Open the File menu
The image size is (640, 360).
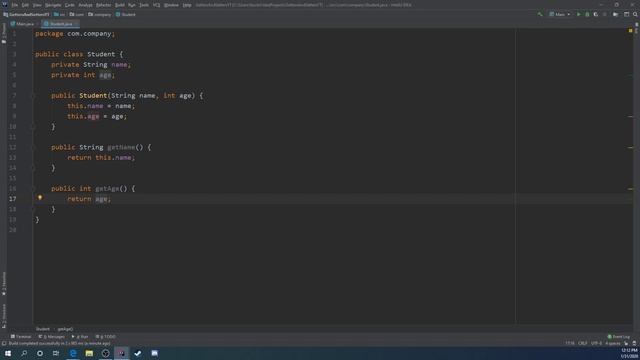click(15, 5)
